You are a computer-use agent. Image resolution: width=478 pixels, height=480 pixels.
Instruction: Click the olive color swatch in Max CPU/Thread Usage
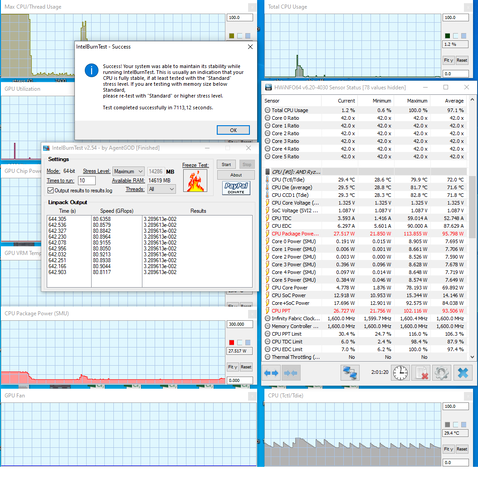(x=232, y=36)
